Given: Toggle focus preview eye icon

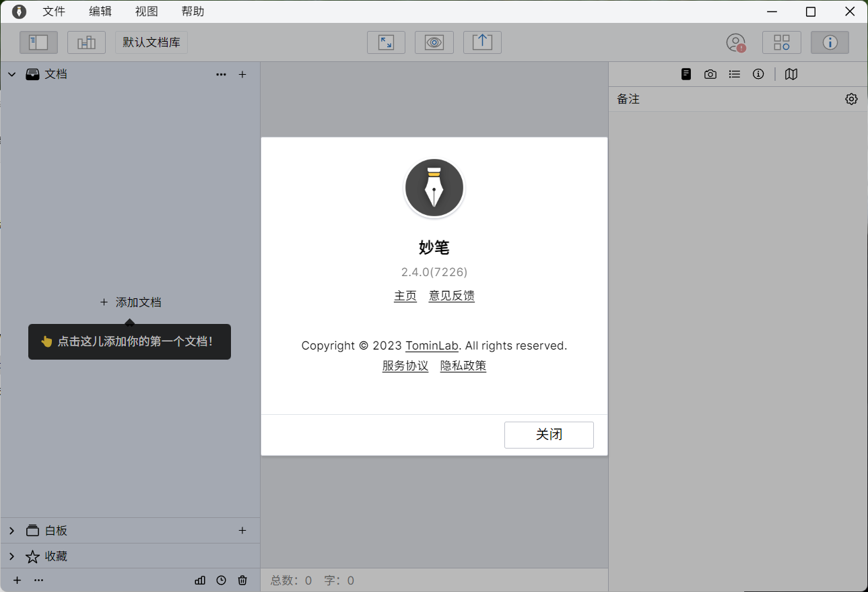Looking at the screenshot, I should click(434, 42).
